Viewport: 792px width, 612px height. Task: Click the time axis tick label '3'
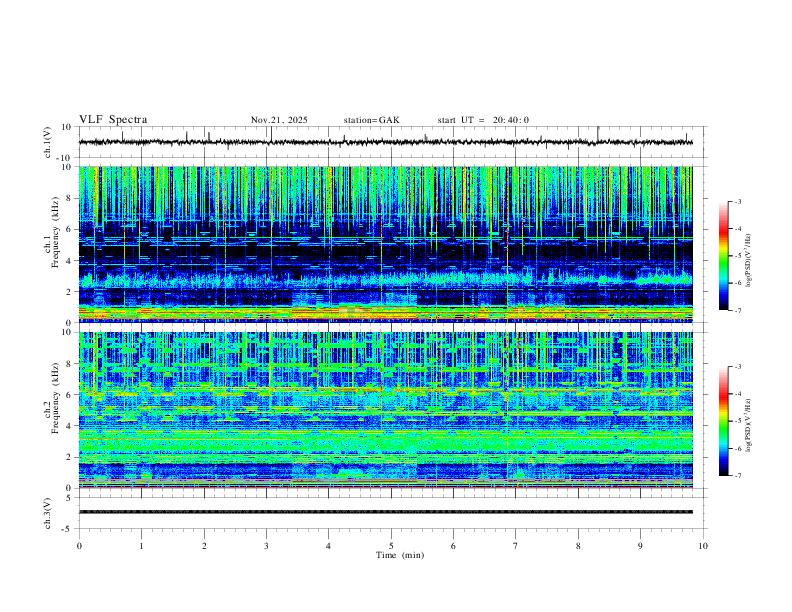266,546
